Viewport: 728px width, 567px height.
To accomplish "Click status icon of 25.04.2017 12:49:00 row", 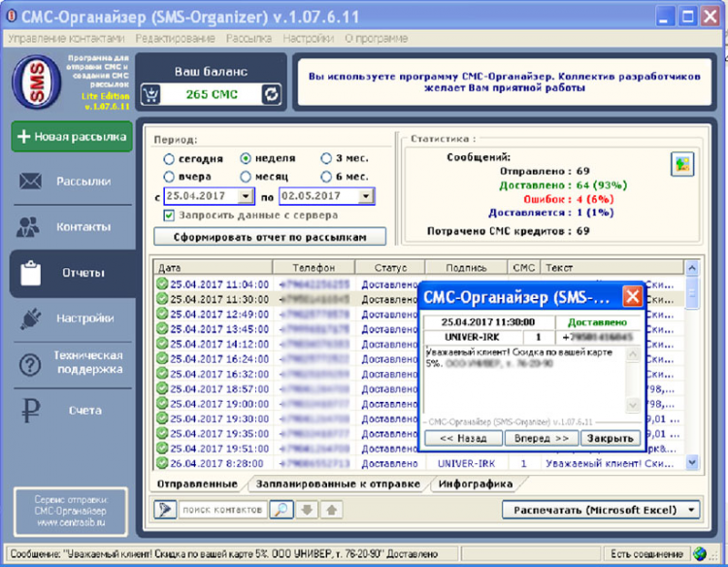I will [162, 314].
